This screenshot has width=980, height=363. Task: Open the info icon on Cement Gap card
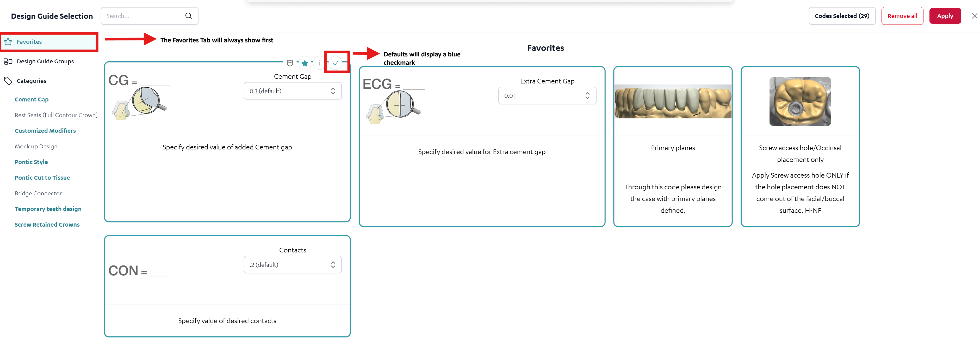click(320, 63)
